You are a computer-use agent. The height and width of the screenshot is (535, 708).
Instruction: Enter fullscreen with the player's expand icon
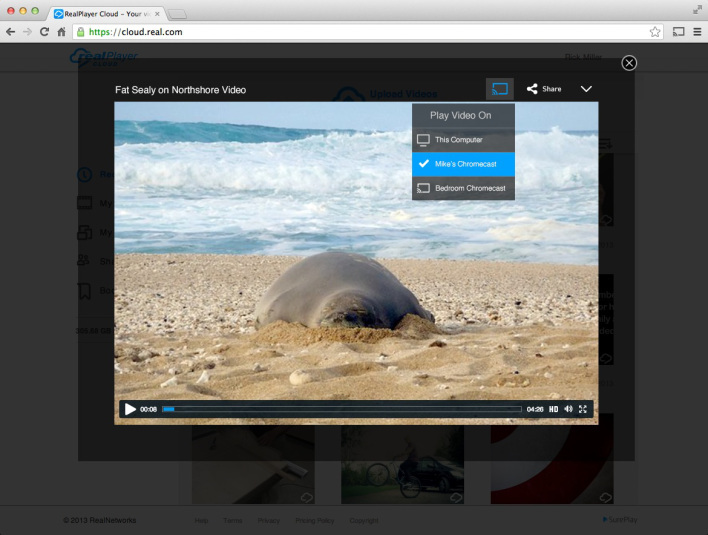[x=583, y=409]
